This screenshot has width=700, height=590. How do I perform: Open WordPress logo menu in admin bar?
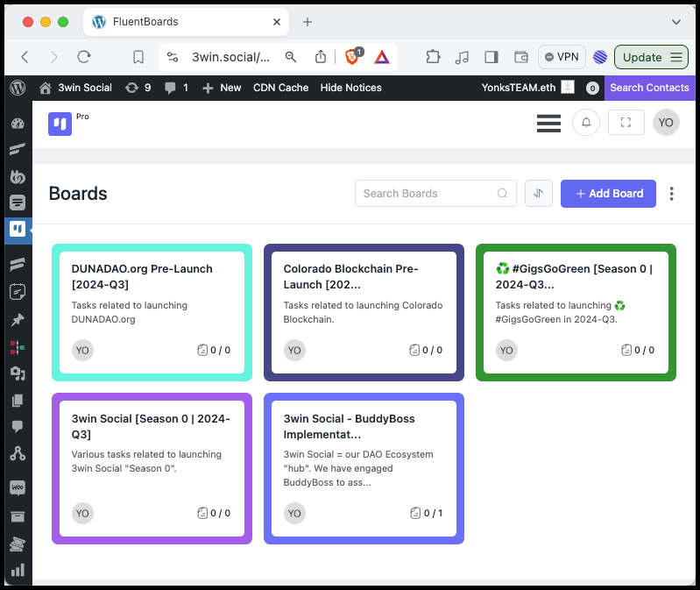pos(18,88)
